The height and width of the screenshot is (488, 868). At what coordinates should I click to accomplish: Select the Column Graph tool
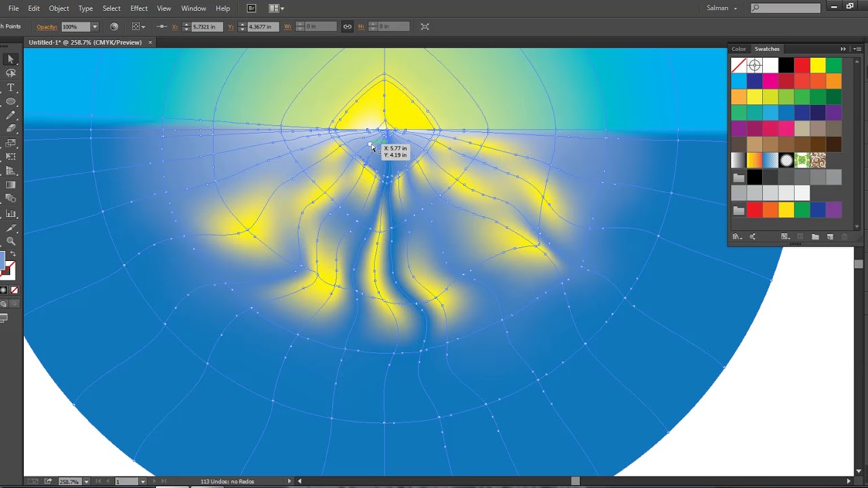10,213
